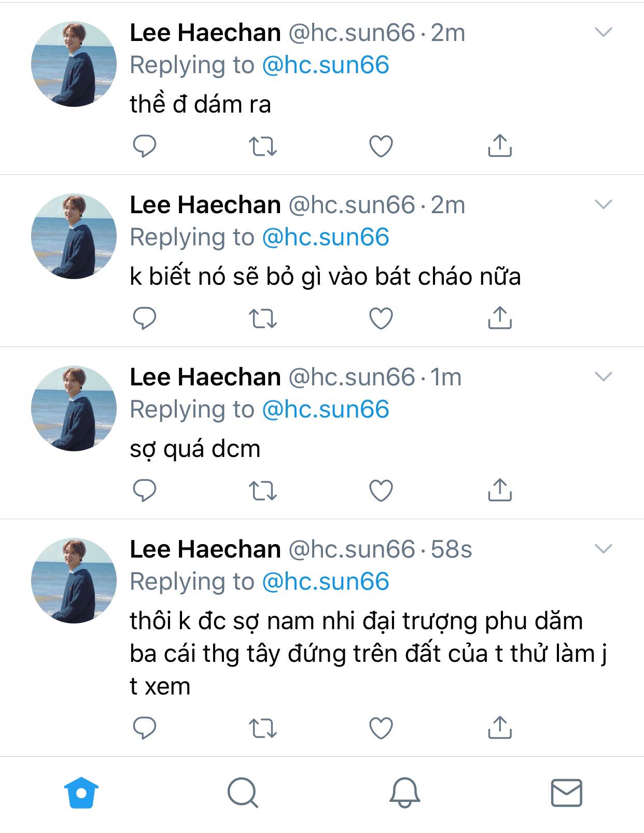644x833 pixels.
Task: Open the Messages envelope tab
Action: pos(566,793)
